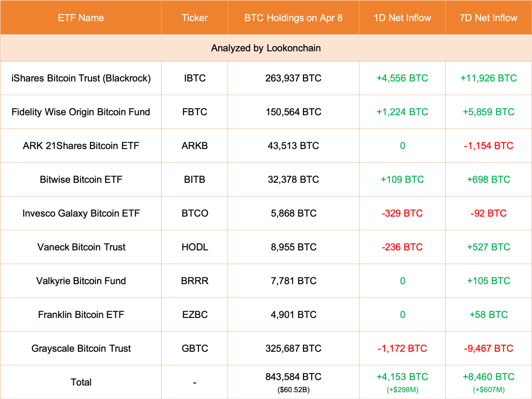Click the ARKB ticker cell

pos(194,145)
